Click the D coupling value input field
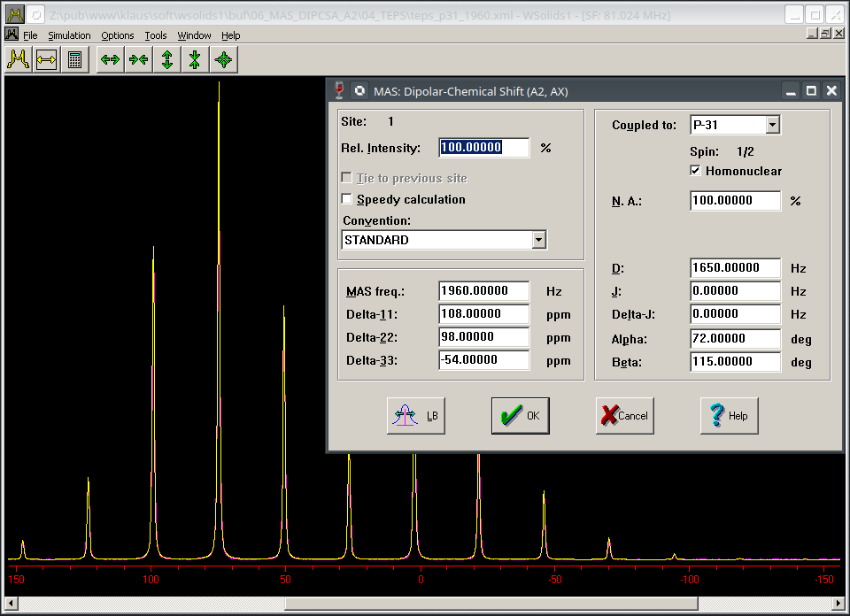This screenshot has width=850, height=616. click(x=735, y=267)
